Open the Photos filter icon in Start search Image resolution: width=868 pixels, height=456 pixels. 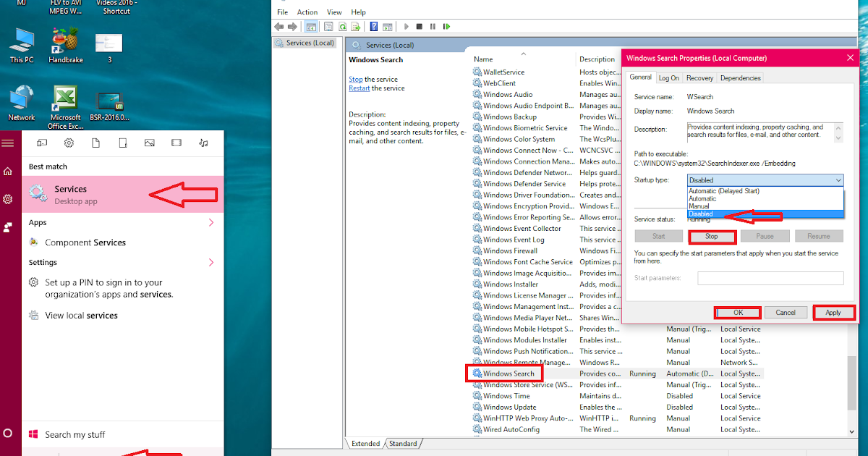click(149, 143)
